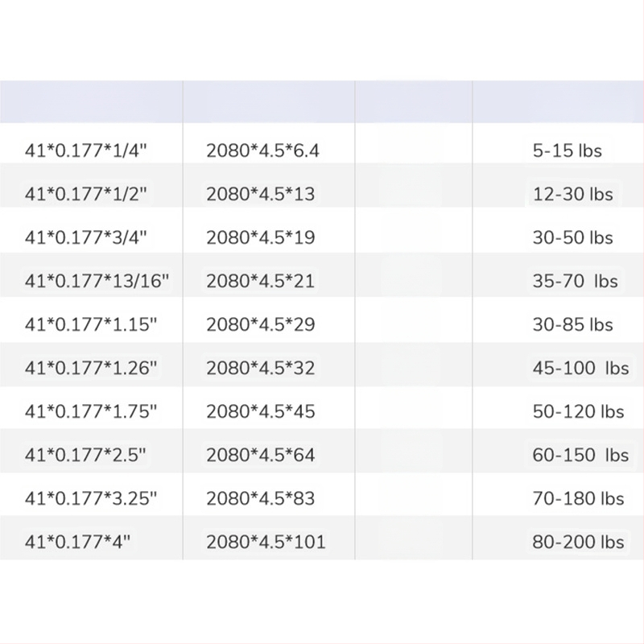
Task: Click the 41*0.177*13/16" table entry
Action: tap(97, 281)
